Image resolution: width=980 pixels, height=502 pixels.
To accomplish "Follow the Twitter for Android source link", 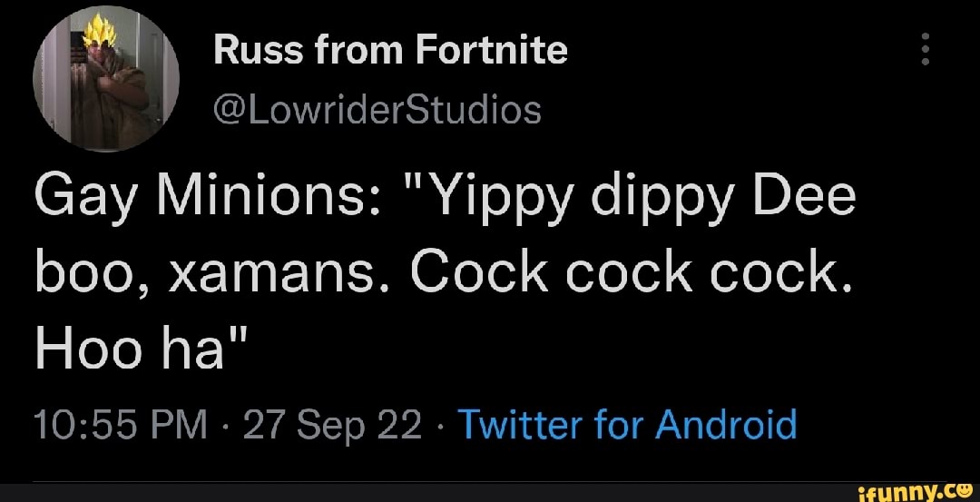I will coord(628,424).
